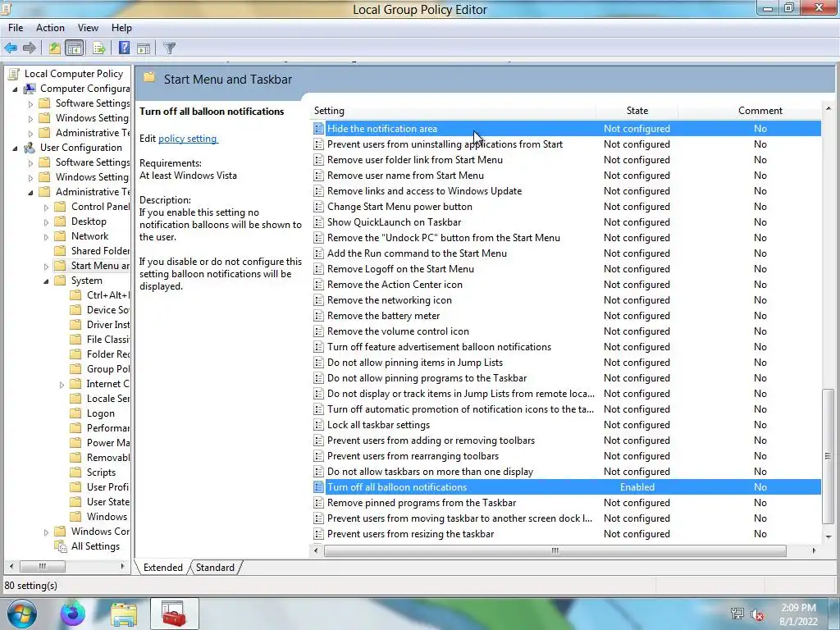Viewport: 840px width, 630px height.
Task: Select Turn off all balloon notifications row
Action: 566,487
